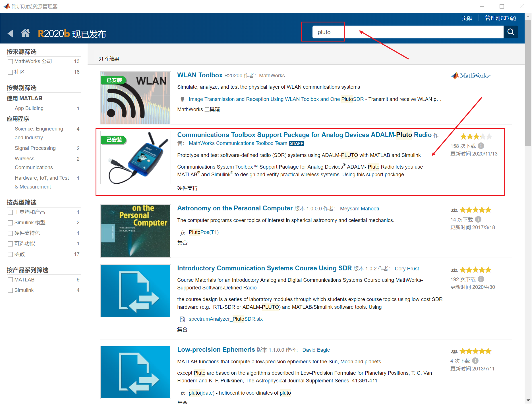Enable the 工具箱和产品 type filter
This screenshot has width=532, height=404.
10,212
